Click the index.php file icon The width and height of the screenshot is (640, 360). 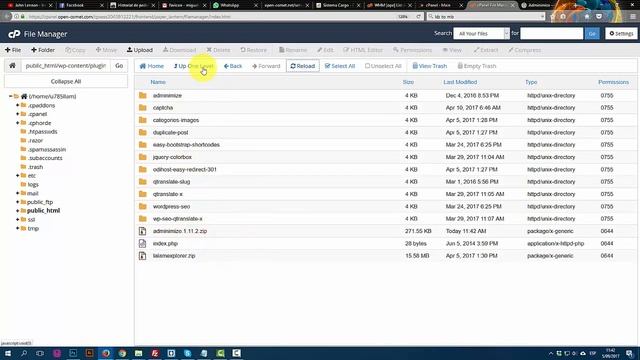(142, 243)
